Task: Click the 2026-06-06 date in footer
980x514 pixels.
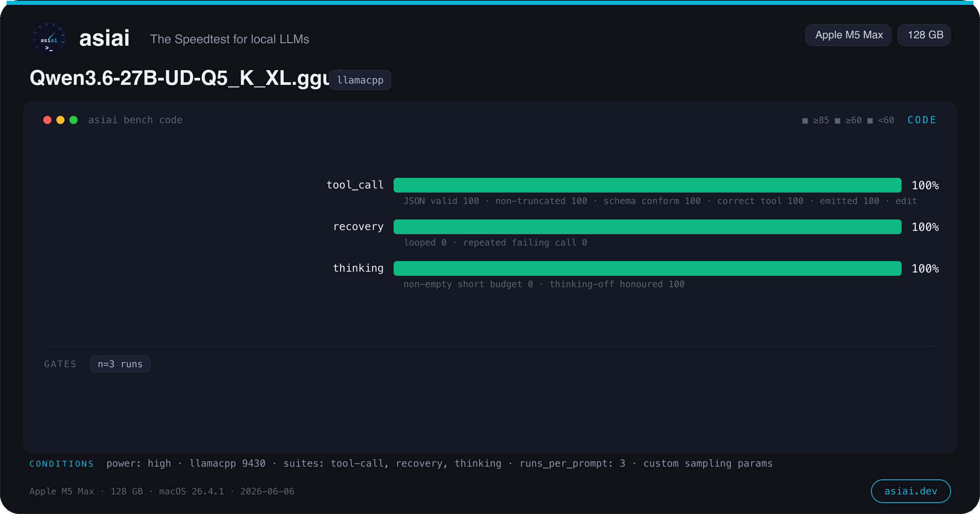Action: (x=267, y=492)
